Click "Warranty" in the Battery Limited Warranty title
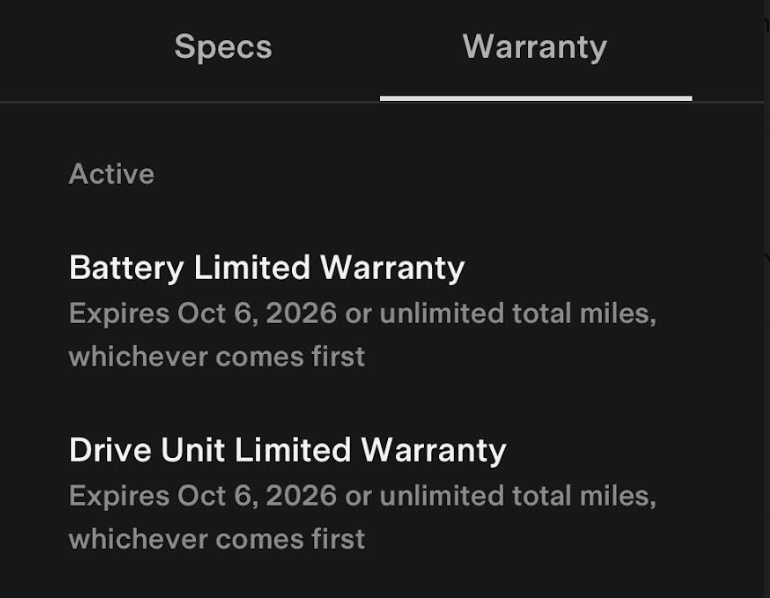 pyautogui.click(x=392, y=268)
